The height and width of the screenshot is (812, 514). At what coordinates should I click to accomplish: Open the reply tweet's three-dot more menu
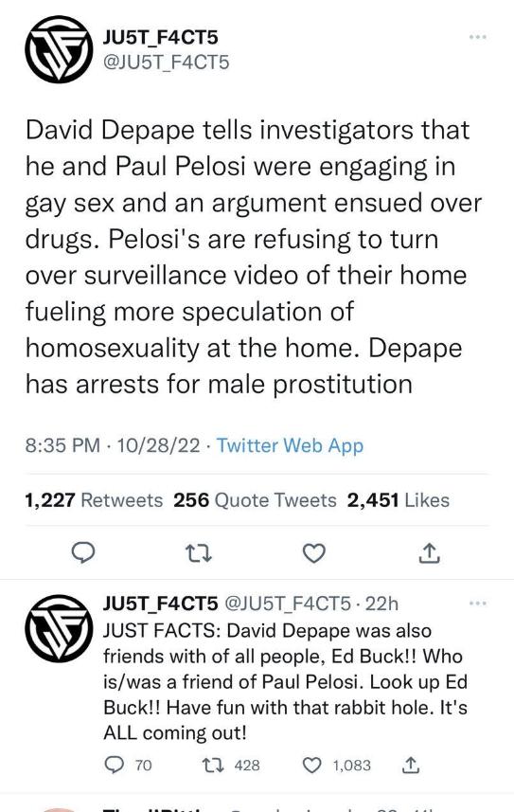[477, 604]
